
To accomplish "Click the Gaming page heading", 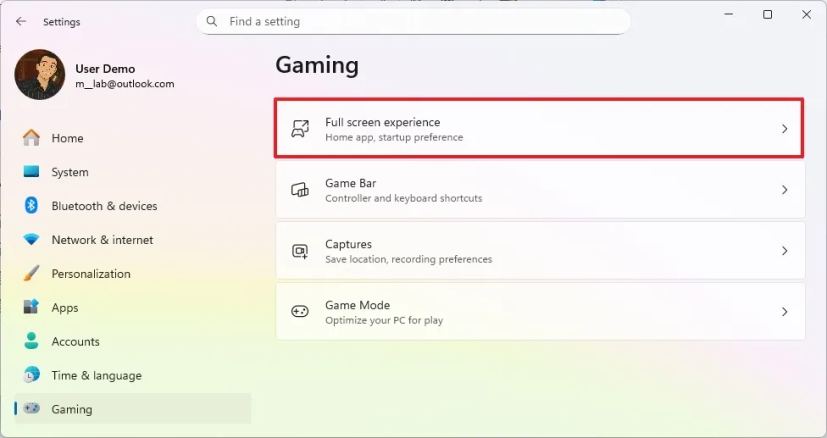I will 317,66.
